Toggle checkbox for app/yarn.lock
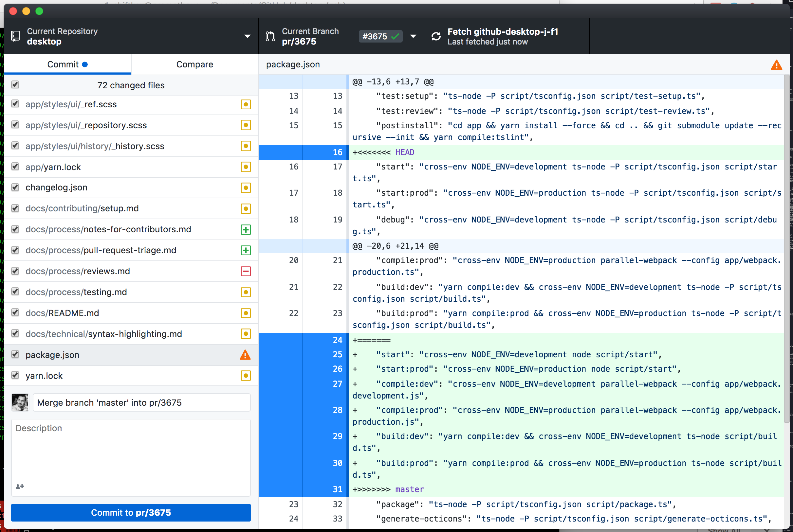The width and height of the screenshot is (793, 532). 15,166
